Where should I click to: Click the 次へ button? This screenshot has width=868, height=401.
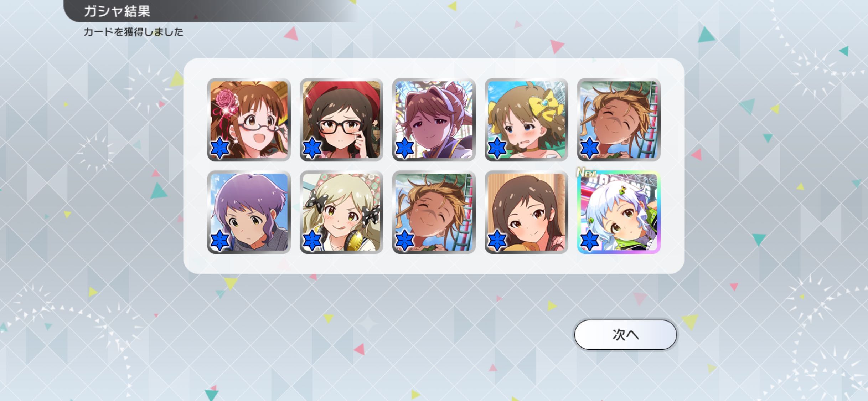pyautogui.click(x=625, y=334)
